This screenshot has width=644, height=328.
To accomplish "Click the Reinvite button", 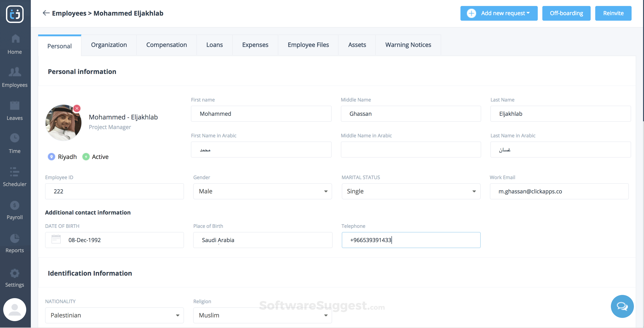I will tap(613, 13).
